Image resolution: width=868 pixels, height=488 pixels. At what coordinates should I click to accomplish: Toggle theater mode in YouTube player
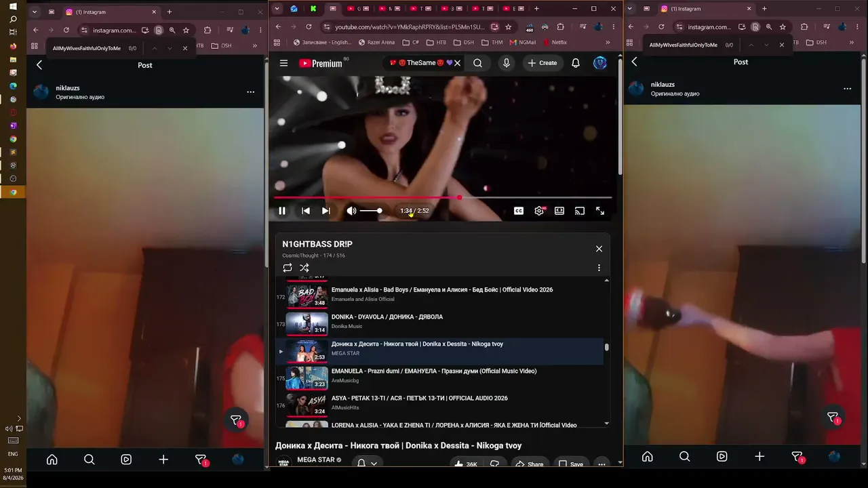click(559, 211)
